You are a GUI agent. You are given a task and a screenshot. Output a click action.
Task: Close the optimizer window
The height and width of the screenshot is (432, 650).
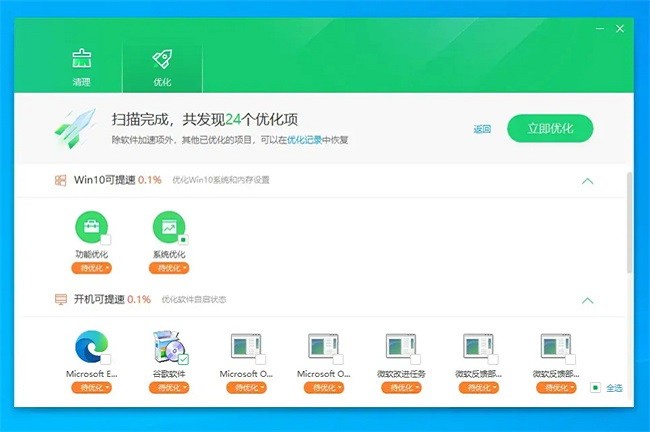point(620,29)
